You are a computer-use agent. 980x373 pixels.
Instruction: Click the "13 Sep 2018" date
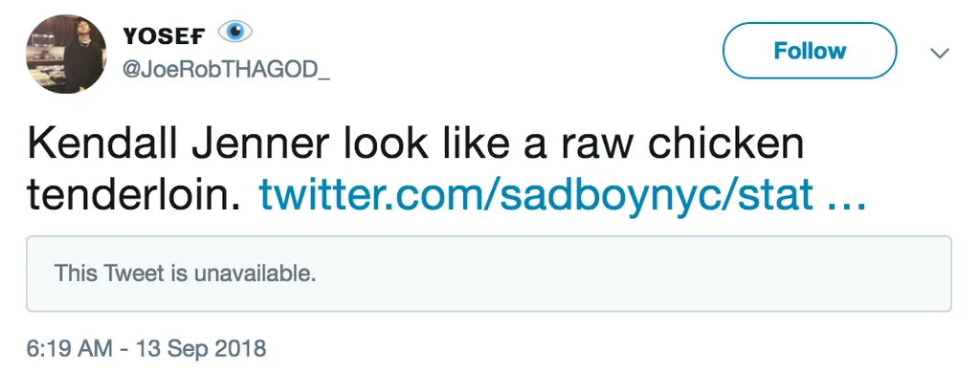(199, 348)
